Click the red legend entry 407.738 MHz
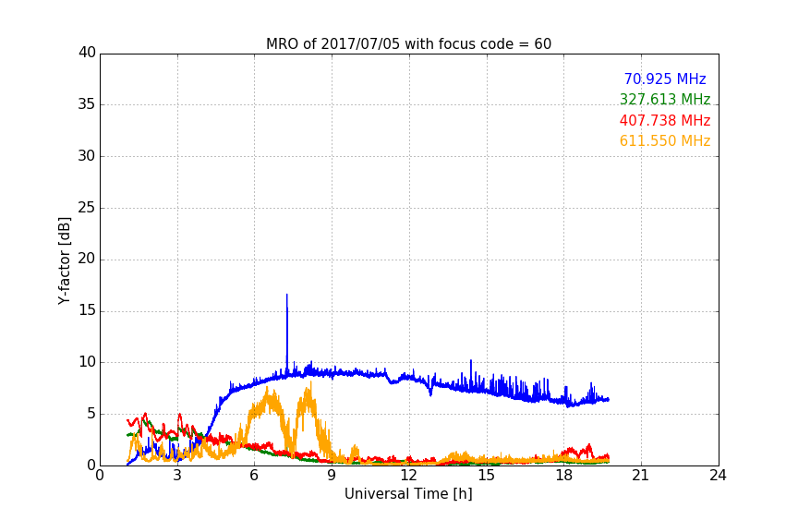This screenshot has width=798, height=532. 665,120
